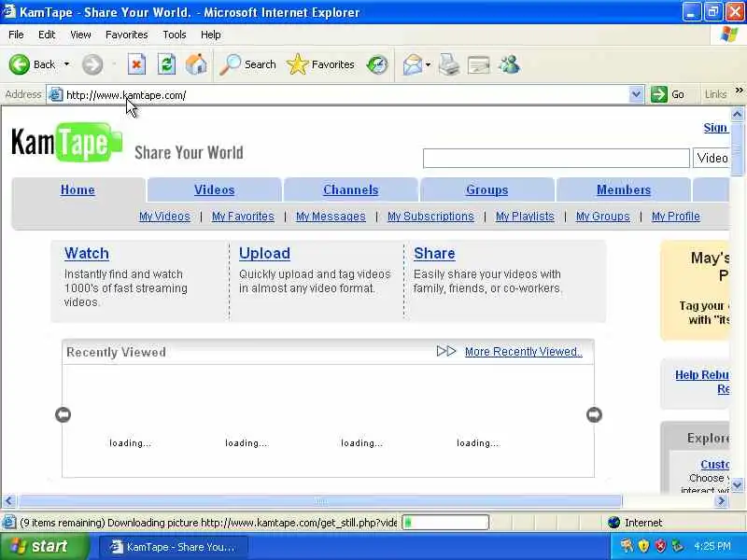Click the Discuss toolbar icon
Screen dimensions: 747x560
click(479, 64)
